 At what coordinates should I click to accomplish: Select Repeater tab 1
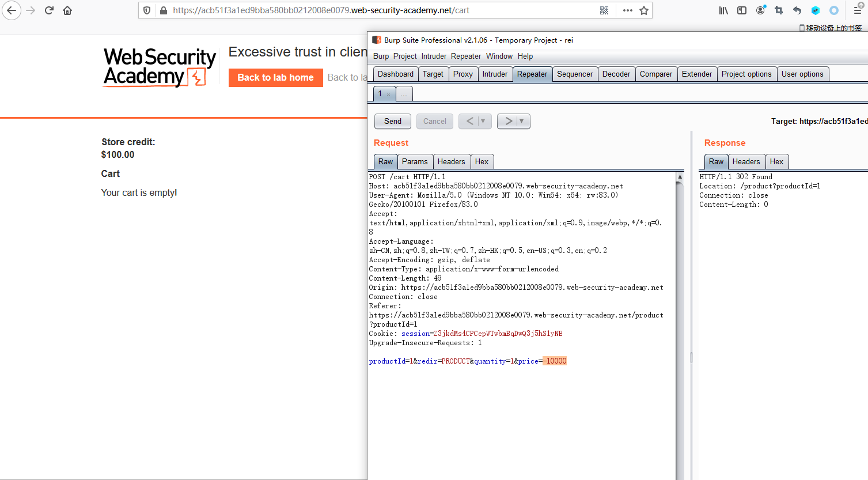(x=380, y=94)
